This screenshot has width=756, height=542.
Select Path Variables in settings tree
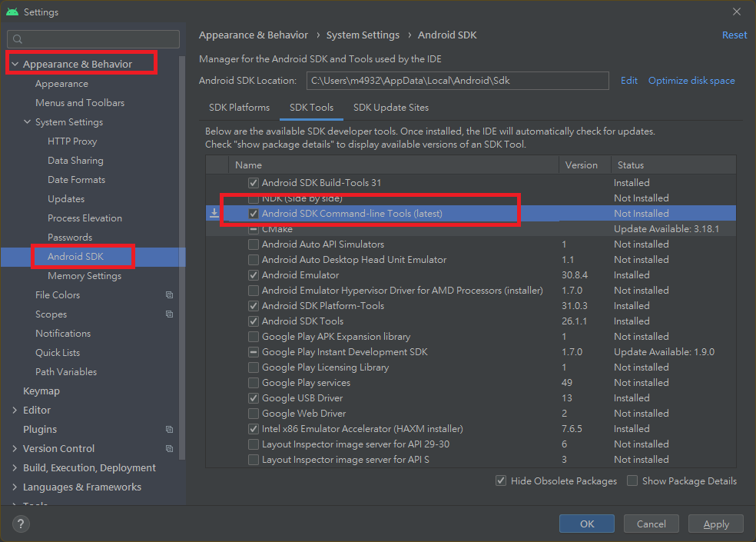tap(66, 372)
